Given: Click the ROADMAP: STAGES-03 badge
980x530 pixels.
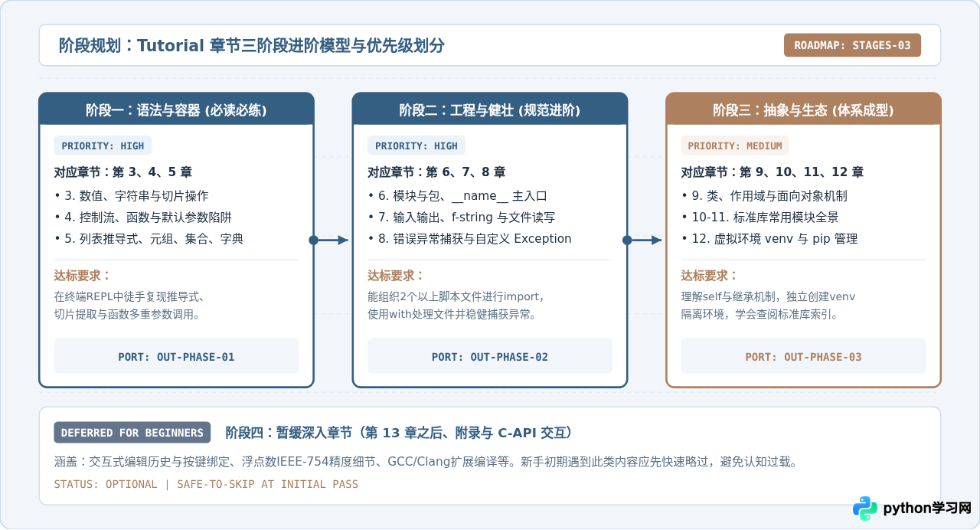Looking at the screenshot, I should point(852,45).
